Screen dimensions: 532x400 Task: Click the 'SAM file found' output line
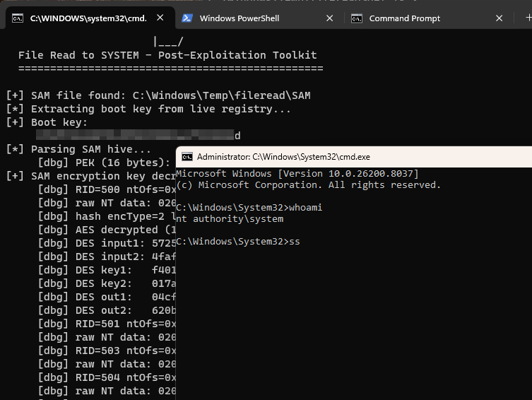158,95
